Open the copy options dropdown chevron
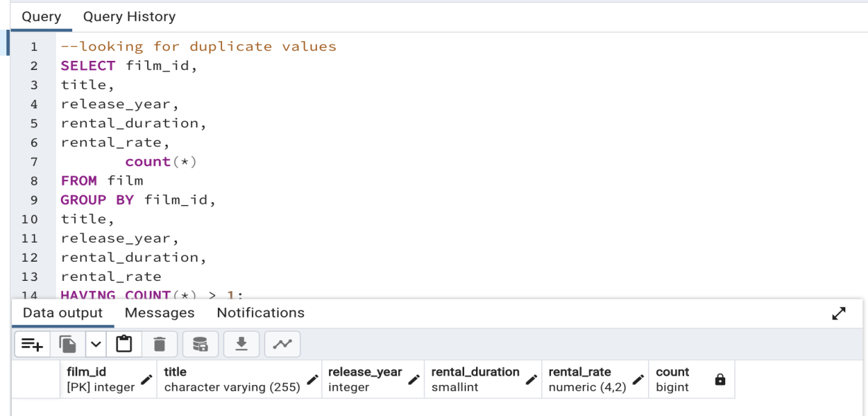The width and height of the screenshot is (868, 416). [96, 345]
